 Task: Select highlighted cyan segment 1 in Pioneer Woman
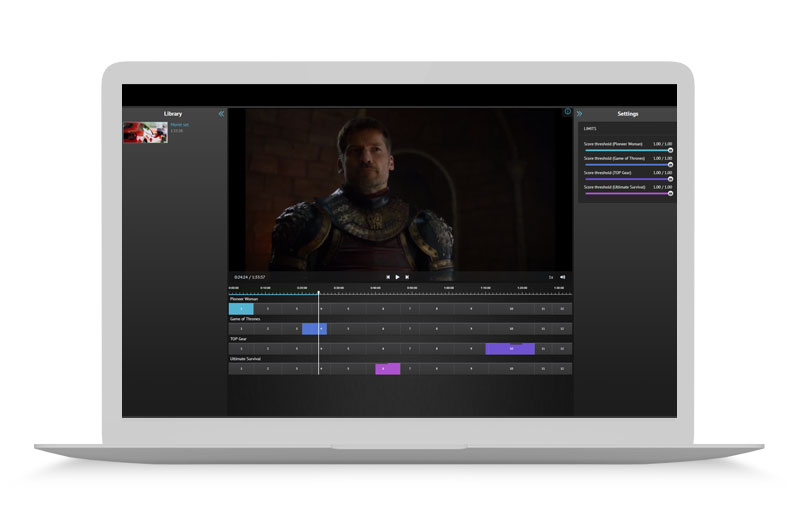[241, 309]
